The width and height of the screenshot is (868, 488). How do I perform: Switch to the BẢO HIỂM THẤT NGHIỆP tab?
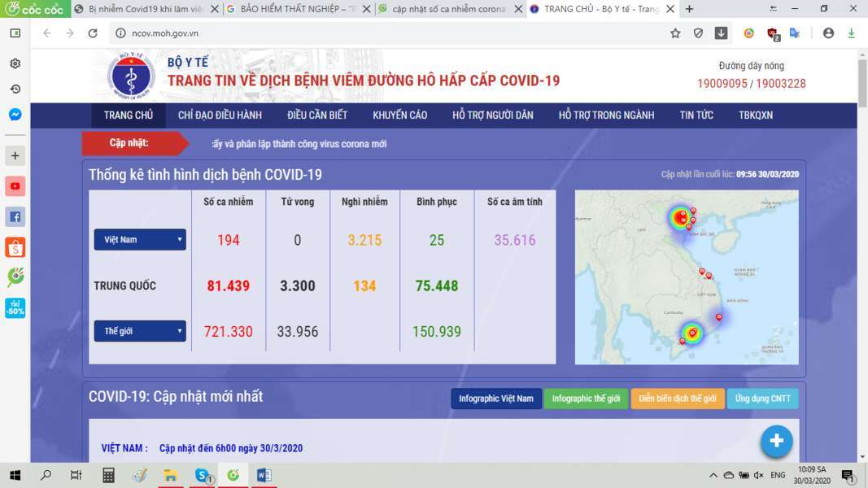pos(297,9)
